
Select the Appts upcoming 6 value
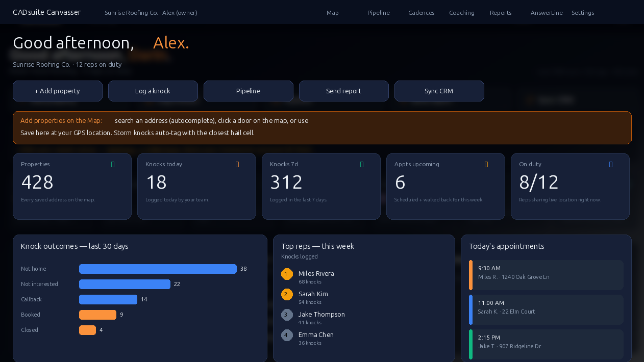pyautogui.click(x=400, y=182)
